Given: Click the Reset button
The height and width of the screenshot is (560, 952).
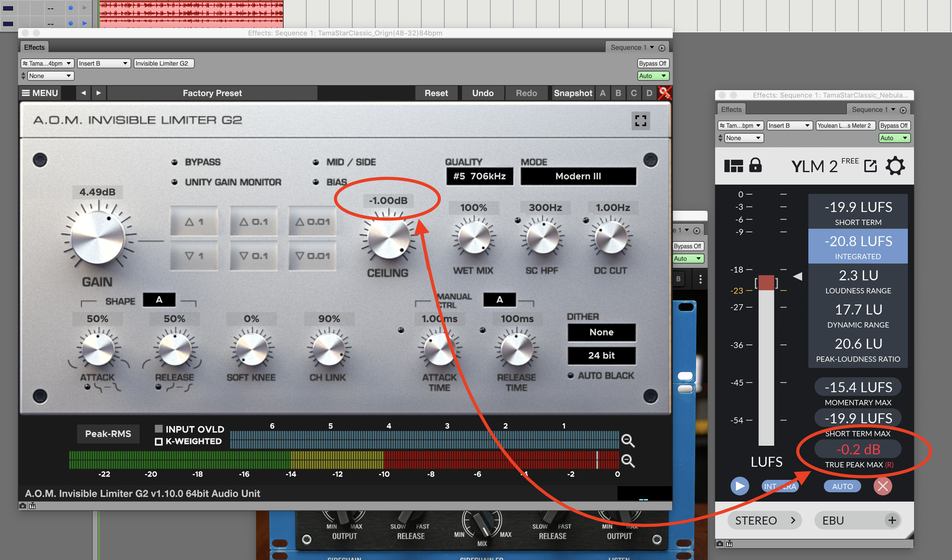Looking at the screenshot, I should click(x=436, y=93).
